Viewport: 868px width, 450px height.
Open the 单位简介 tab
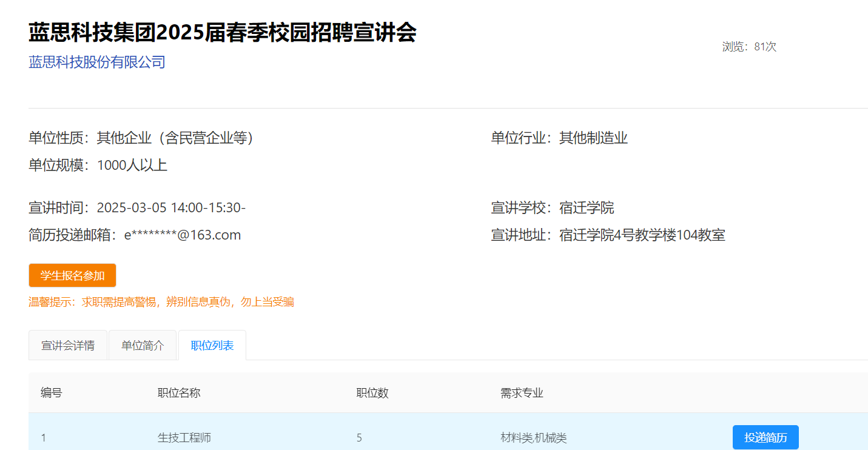point(143,346)
